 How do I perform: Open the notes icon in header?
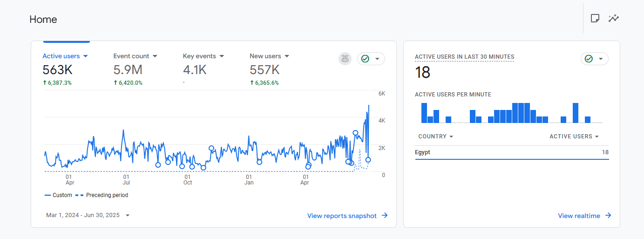(x=595, y=18)
